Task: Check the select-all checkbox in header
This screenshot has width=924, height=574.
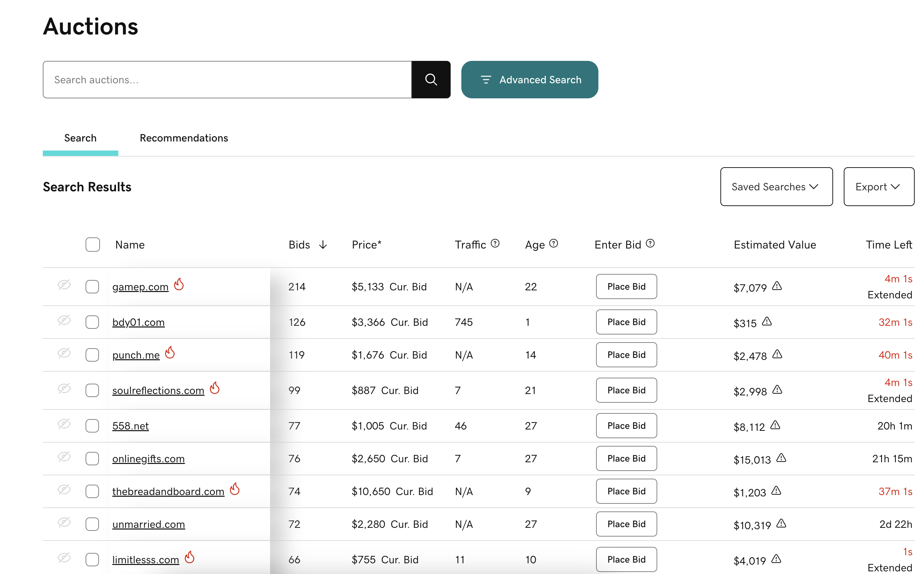Action: click(93, 245)
